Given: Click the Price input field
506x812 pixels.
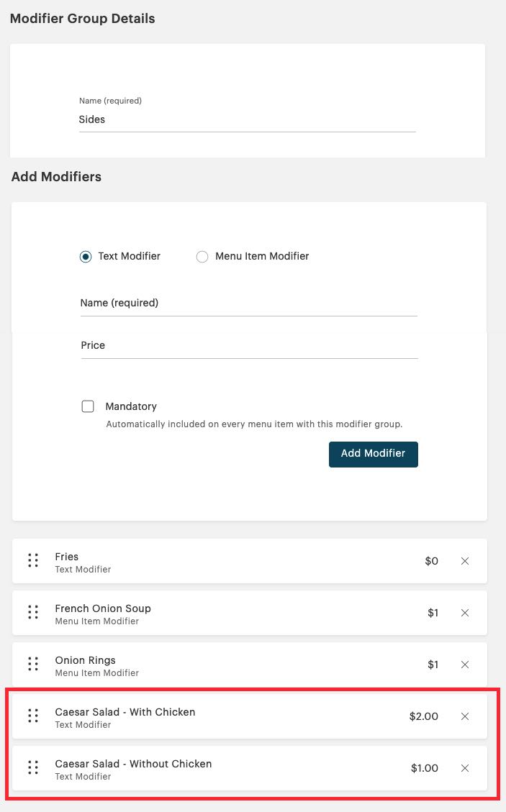Looking at the screenshot, I should 248,347.
